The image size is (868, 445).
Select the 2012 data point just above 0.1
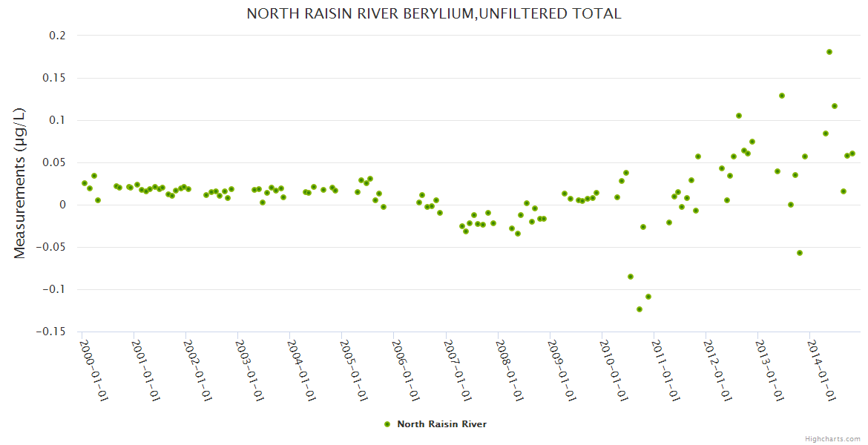[x=739, y=116]
